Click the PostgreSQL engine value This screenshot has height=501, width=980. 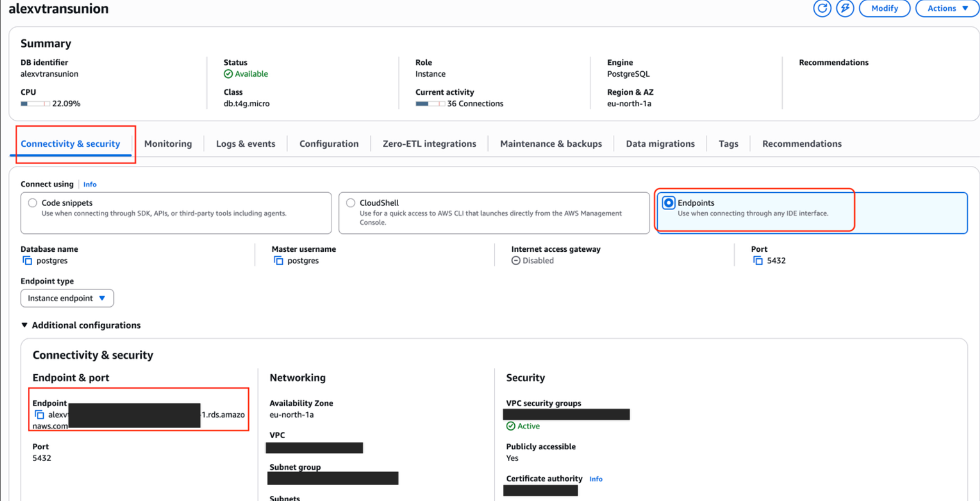click(x=628, y=74)
